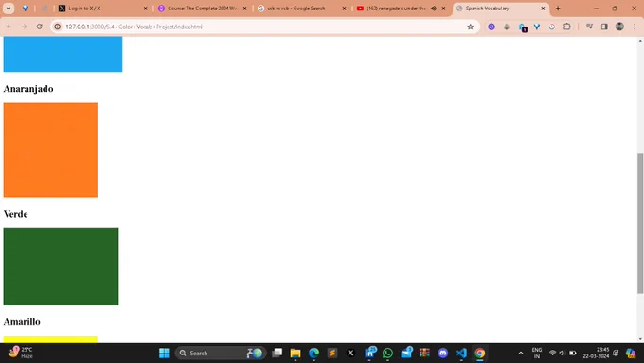Click the blue color box at top

click(x=63, y=54)
